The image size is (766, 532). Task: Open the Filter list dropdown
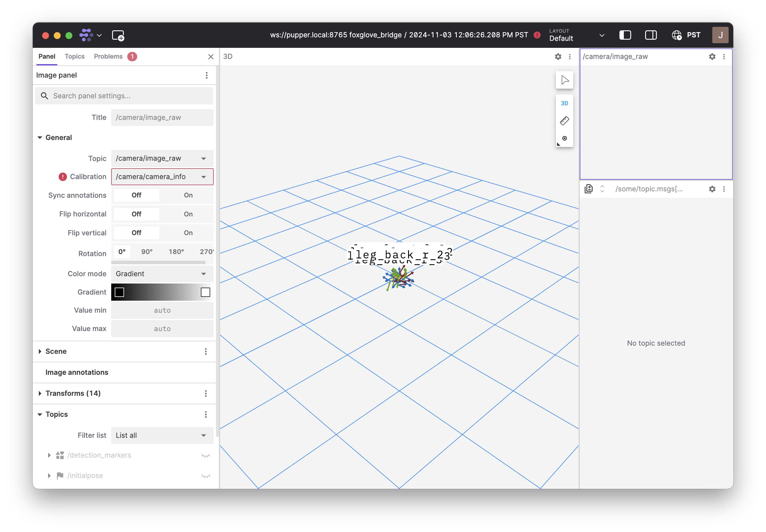tap(162, 435)
